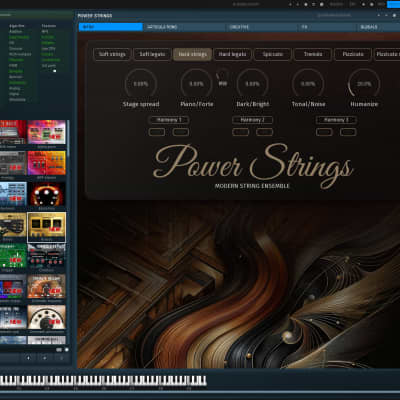Select the Hard strings articulation

pos(192,54)
